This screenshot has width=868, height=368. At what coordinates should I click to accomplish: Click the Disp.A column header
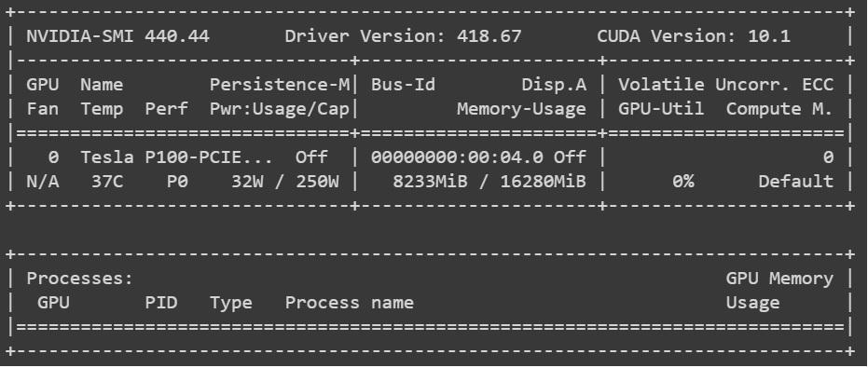pyautogui.click(x=554, y=85)
